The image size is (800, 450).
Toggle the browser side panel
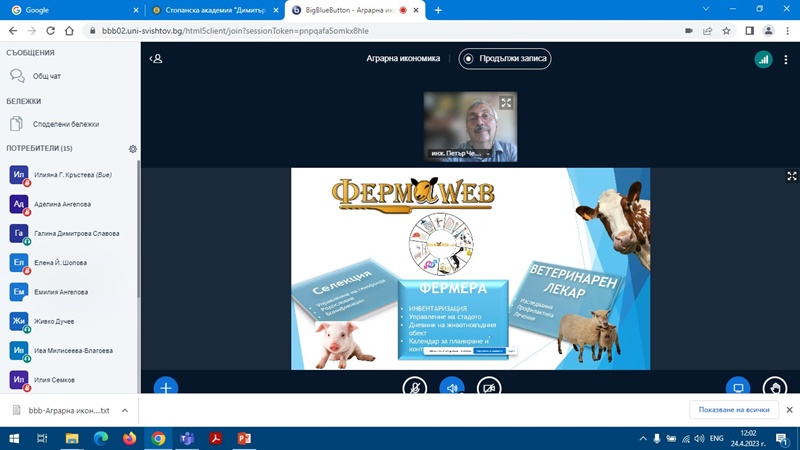pos(749,31)
